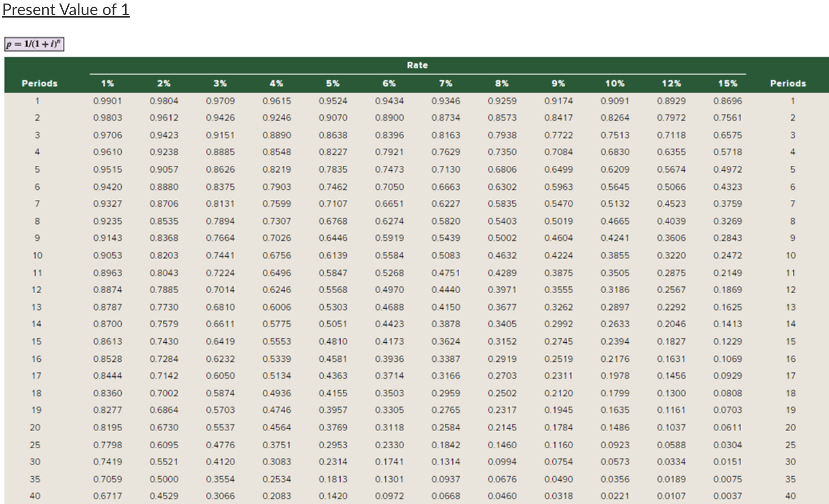The height and width of the screenshot is (504, 829).
Task: Click cell 0.4224 in the 9% column
Action: tap(559, 256)
